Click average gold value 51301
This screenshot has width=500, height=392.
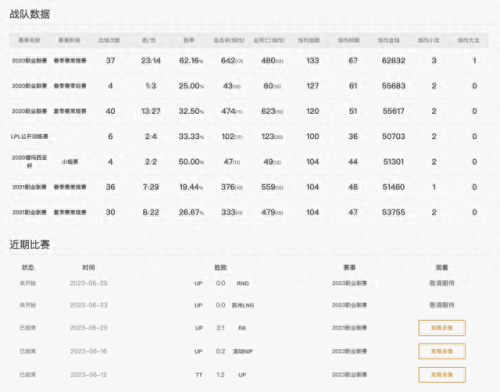[x=393, y=162]
